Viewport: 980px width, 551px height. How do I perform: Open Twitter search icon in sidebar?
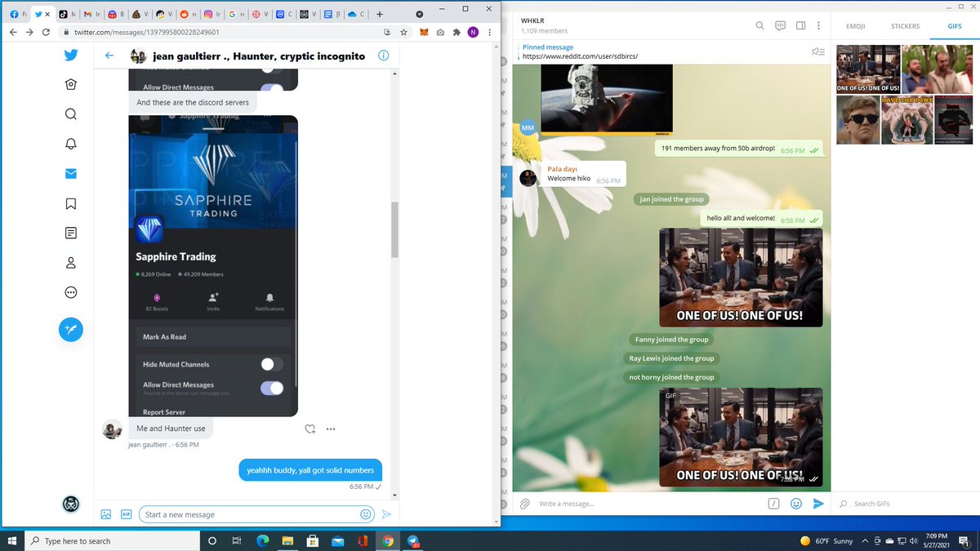(71, 114)
